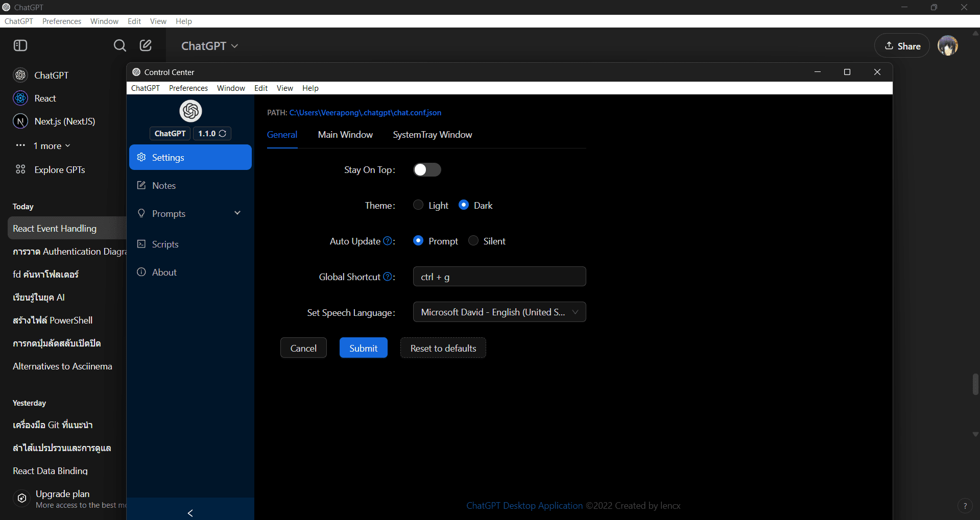Click the Cancel button
The width and height of the screenshot is (980, 520).
303,348
